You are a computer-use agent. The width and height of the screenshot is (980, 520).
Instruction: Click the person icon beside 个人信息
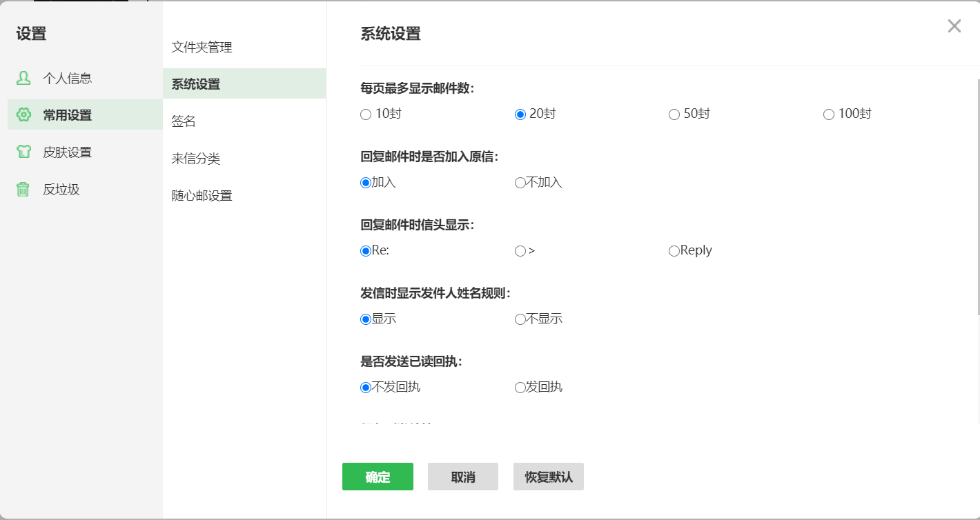click(x=23, y=78)
